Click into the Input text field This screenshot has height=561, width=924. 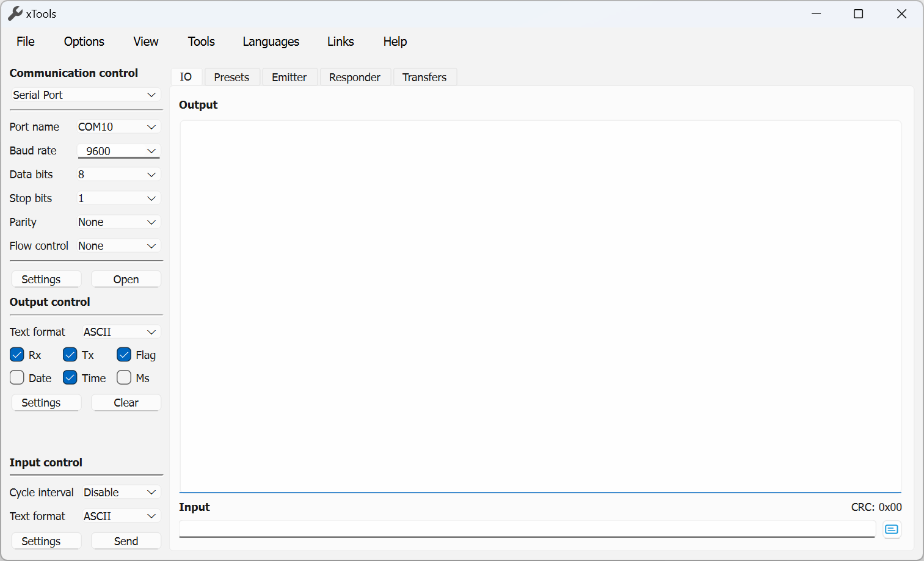526,529
